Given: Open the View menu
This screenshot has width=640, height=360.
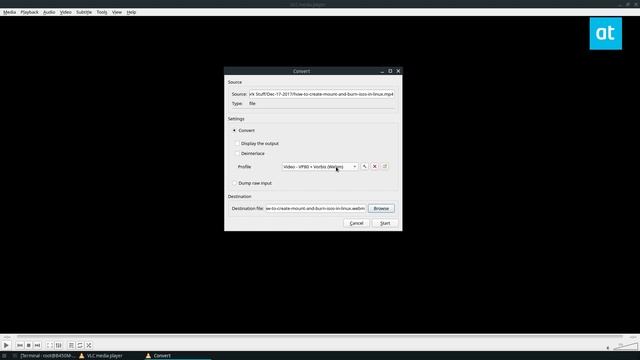Looking at the screenshot, I should click(x=117, y=12).
